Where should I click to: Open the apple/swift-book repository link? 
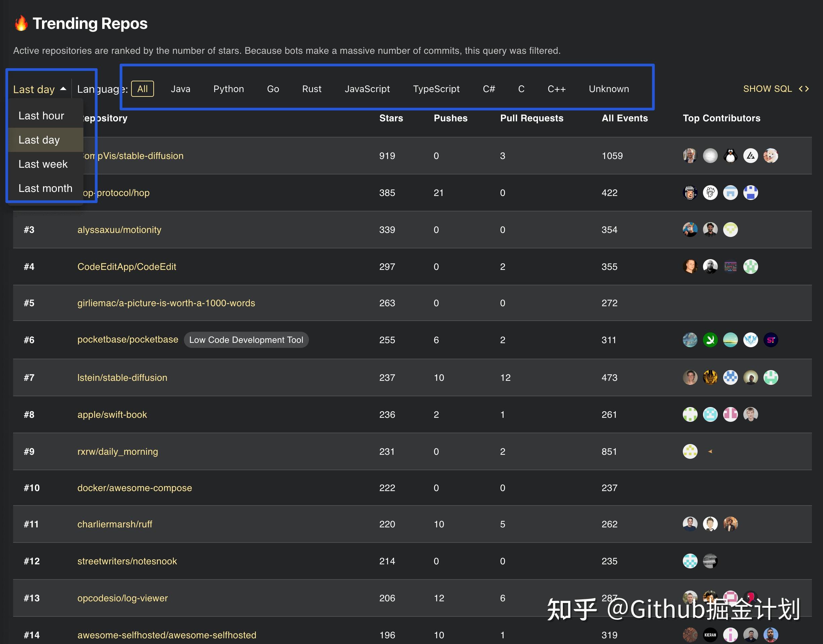[112, 414]
